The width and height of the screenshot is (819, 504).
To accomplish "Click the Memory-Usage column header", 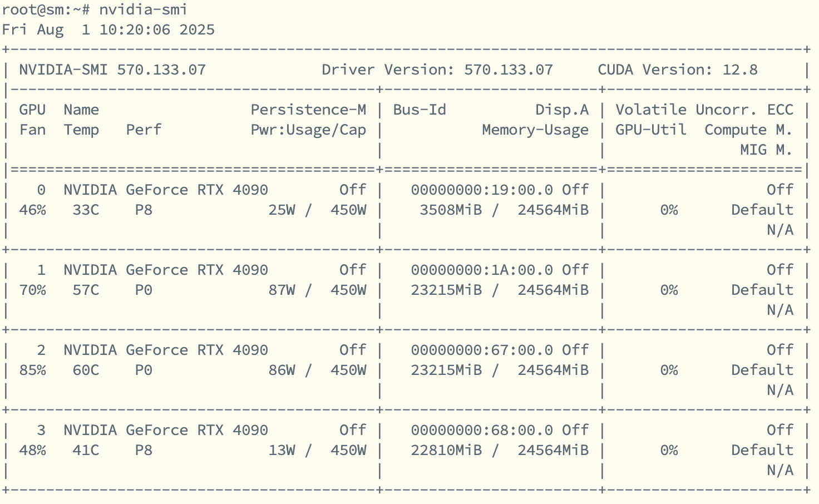I will 535,130.
